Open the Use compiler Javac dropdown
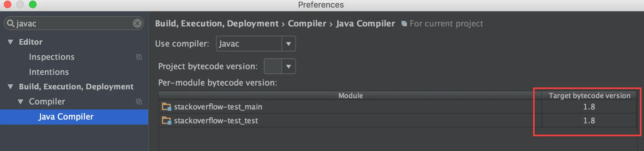This screenshot has width=644, height=151. pyautogui.click(x=288, y=44)
